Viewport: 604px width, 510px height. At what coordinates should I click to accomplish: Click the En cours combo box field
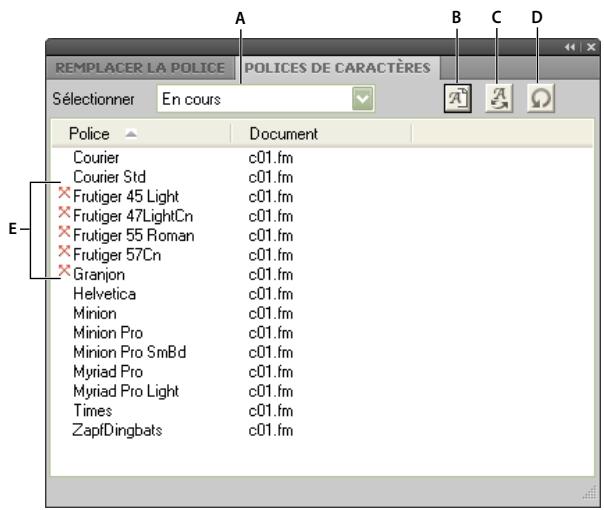pyautogui.click(x=266, y=99)
